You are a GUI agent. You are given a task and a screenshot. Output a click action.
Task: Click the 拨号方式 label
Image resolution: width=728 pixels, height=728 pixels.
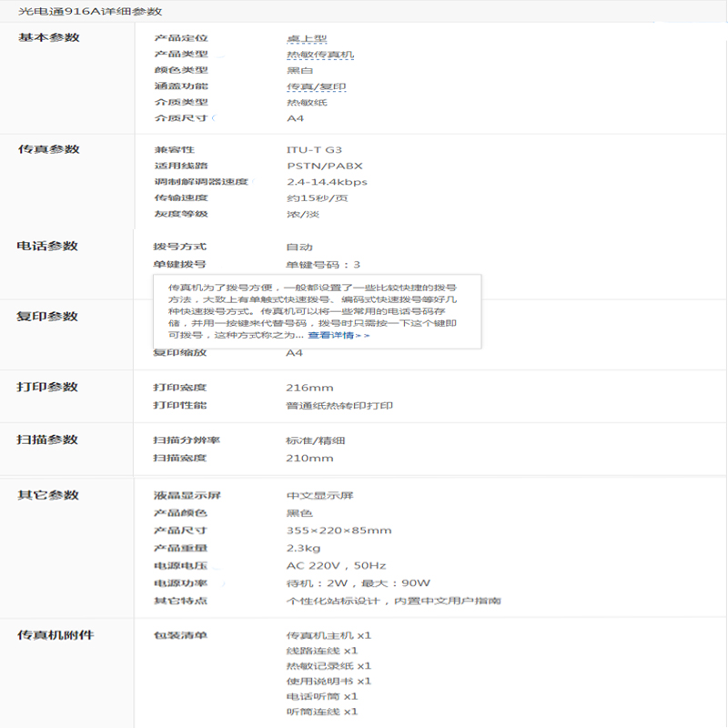(179, 247)
